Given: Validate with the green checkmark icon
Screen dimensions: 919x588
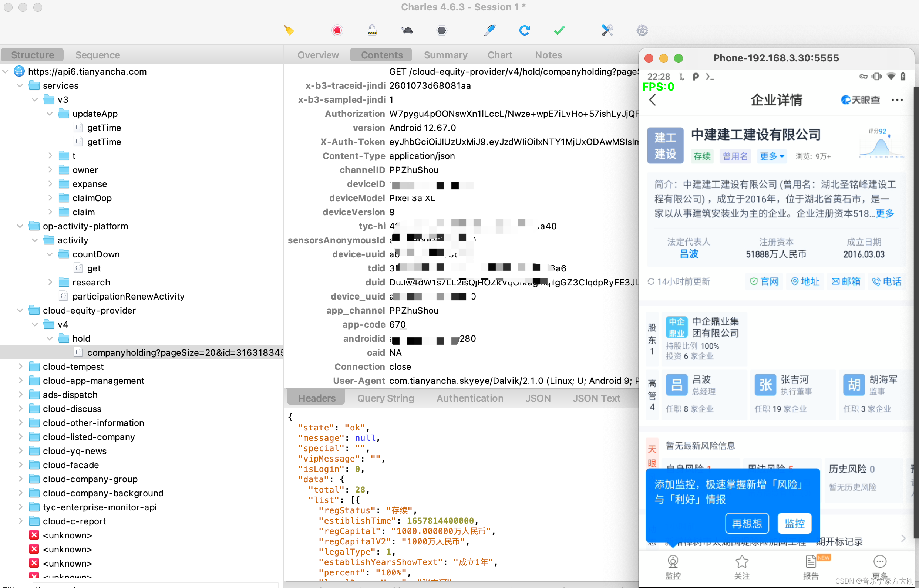Looking at the screenshot, I should tap(559, 30).
